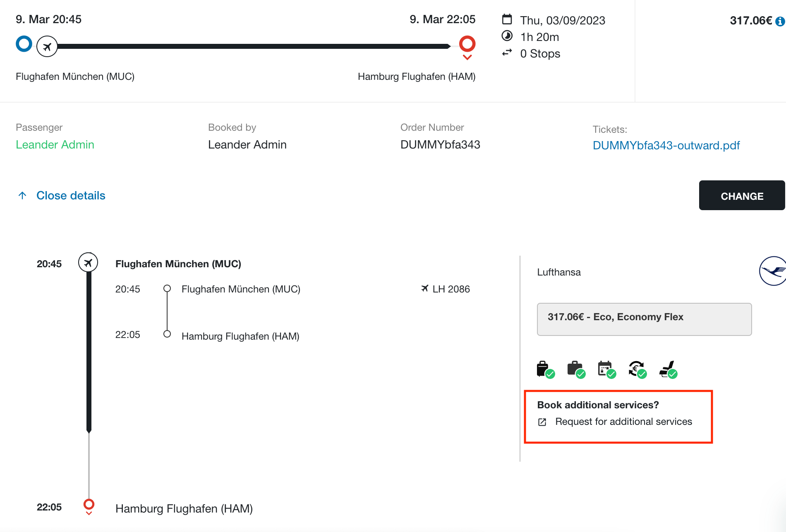Click the price info icon next to 317.06€
786x532 pixels.
(x=780, y=21)
